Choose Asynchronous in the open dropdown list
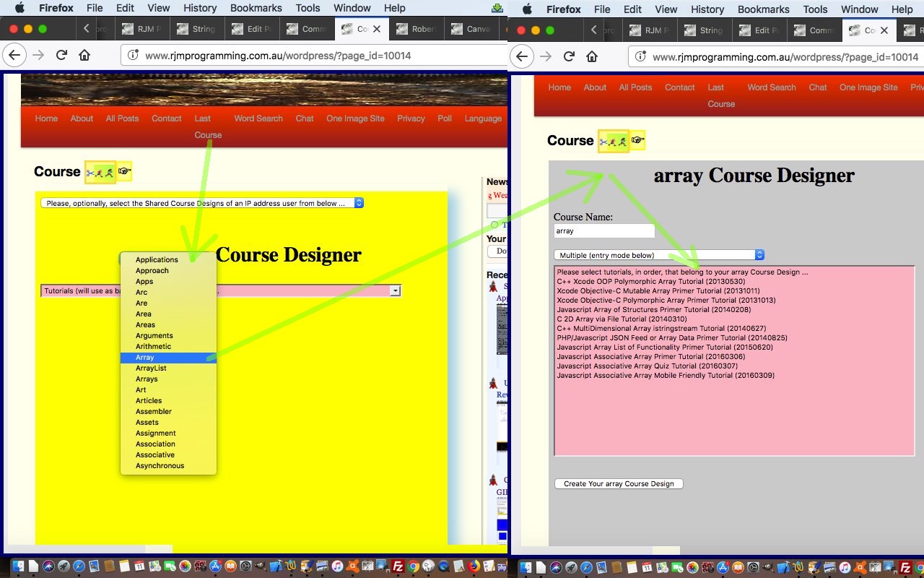924x578 pixels. 168,465
